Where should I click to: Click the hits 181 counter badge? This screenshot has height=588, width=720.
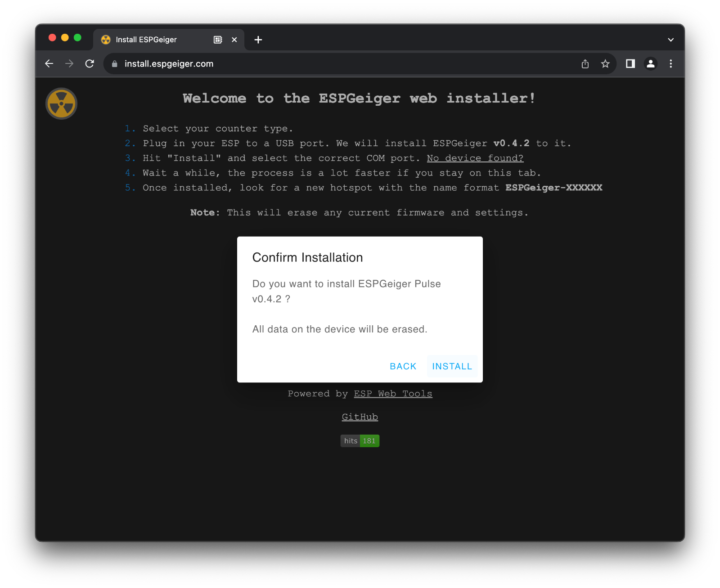pyautogui.click(x=360, y=441)
